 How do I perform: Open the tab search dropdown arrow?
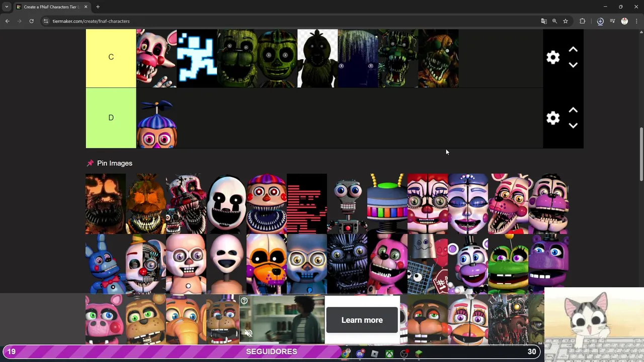(7, 7)
